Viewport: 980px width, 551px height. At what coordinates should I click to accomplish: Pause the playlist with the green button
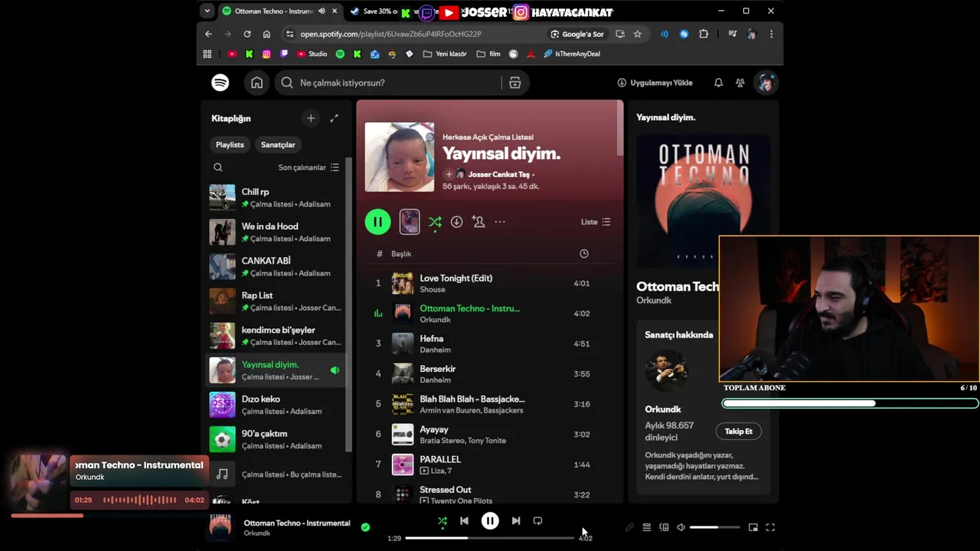(377, 222)
